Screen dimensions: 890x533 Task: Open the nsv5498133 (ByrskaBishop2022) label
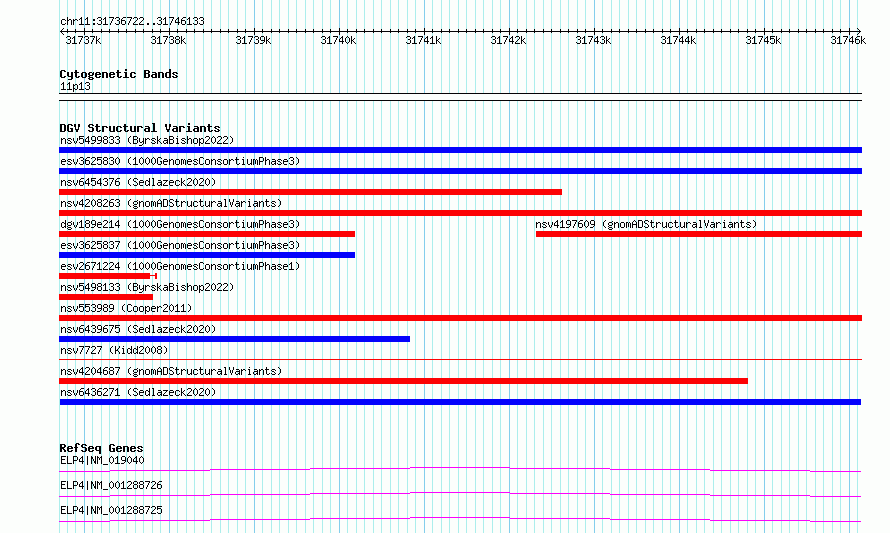(147, 287)
